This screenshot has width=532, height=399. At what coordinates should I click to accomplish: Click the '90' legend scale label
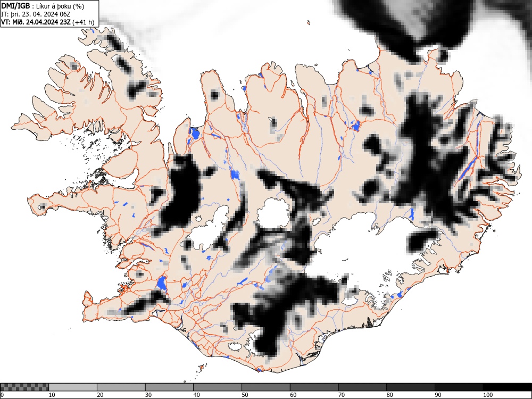[438, 395]
